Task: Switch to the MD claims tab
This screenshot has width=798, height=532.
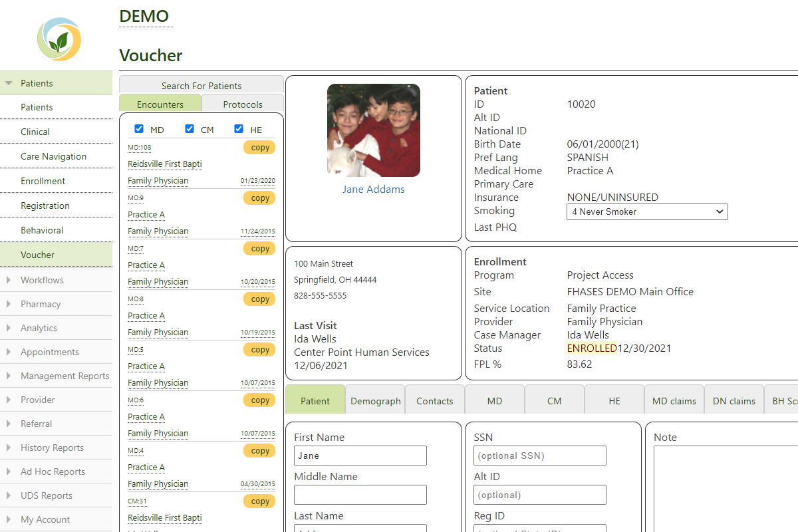Action: pos(674,400)
